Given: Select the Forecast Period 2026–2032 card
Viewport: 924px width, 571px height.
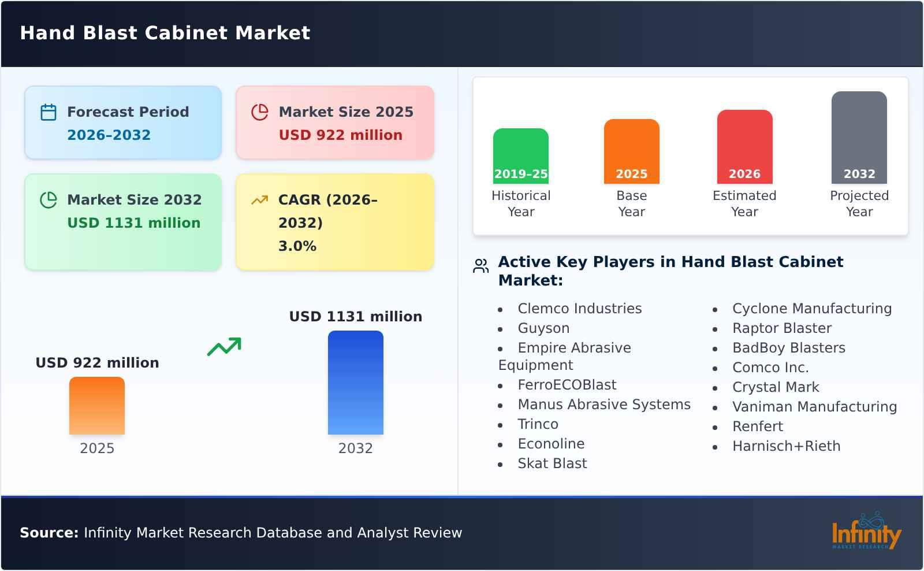Looking at the screenshot, I should [123, 121].
